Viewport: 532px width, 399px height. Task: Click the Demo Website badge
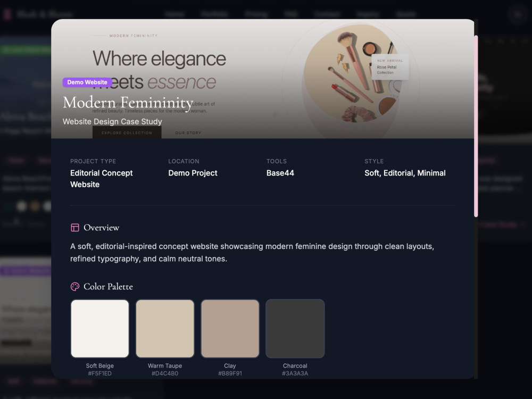point(87,82)
